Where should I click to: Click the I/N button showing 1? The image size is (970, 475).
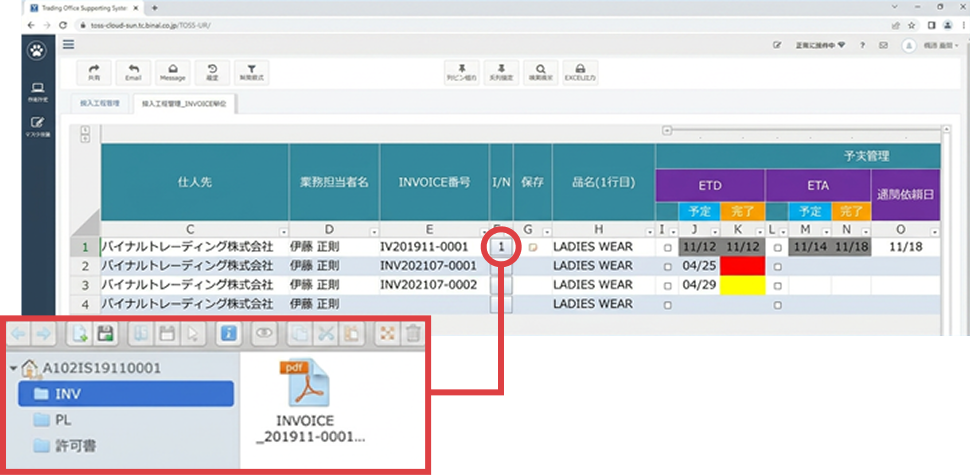[x=502, y=247]
